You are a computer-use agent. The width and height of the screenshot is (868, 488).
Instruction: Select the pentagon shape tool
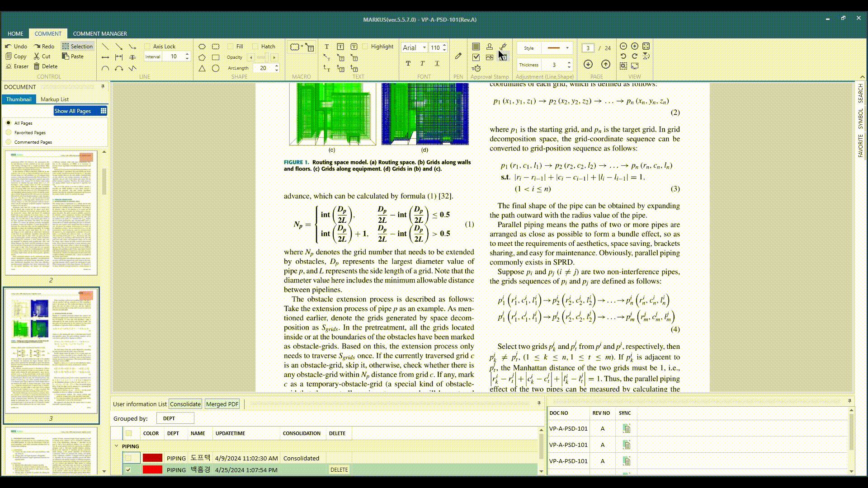click(x=202, y=57)
